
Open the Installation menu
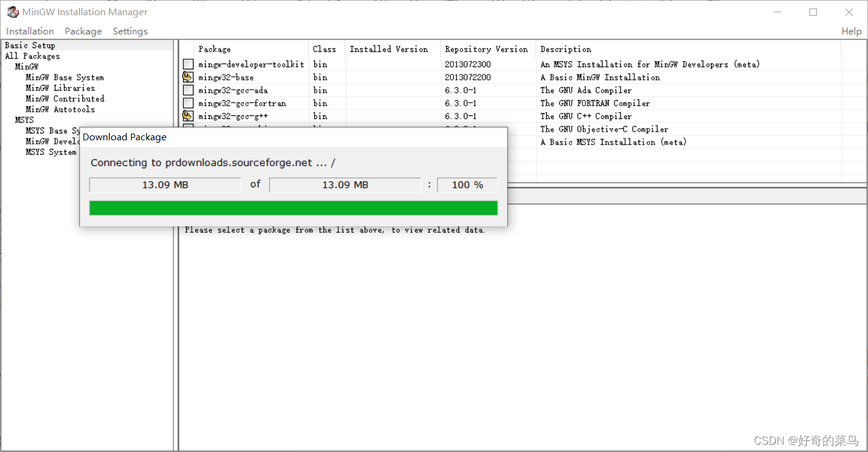[x=29, y=31]
